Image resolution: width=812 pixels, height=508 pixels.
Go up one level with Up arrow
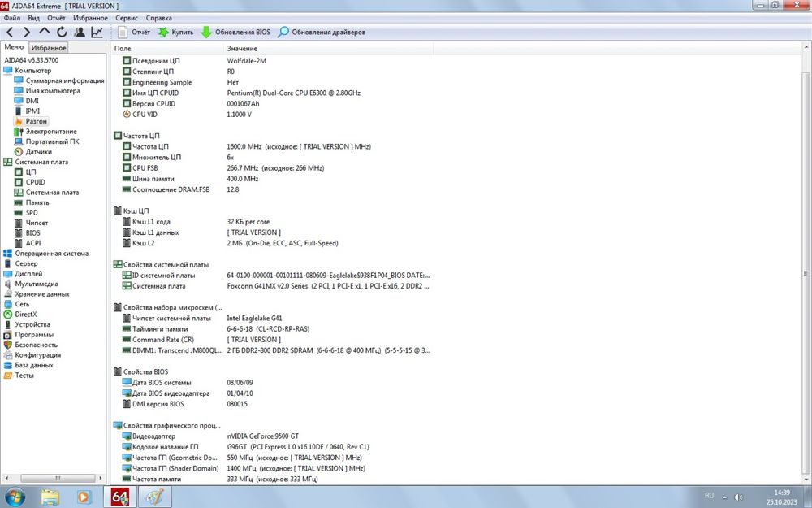click(x=44, y=33)
